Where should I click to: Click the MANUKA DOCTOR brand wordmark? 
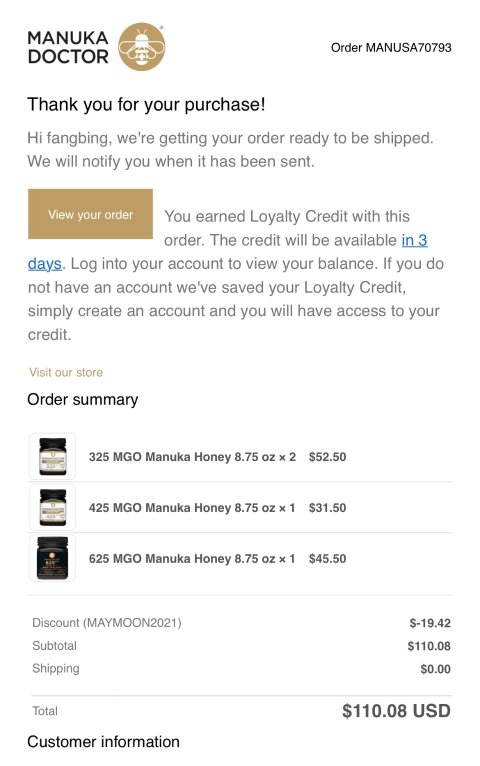[x=68, y=47]
